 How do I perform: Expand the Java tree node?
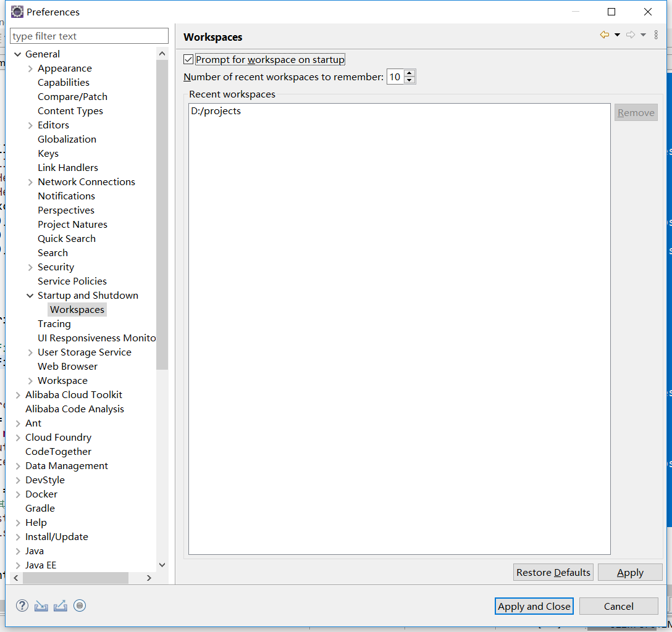click(x=18, y=551)
